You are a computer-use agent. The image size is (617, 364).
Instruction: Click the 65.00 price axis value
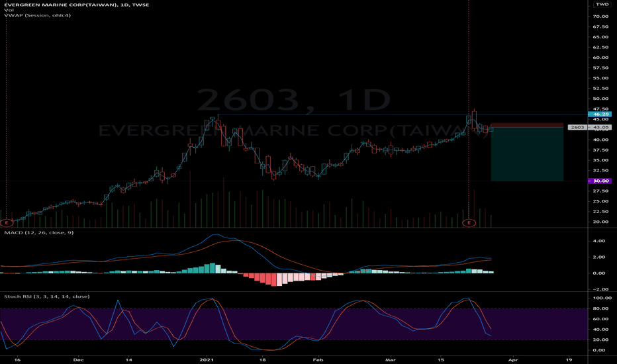601,37
